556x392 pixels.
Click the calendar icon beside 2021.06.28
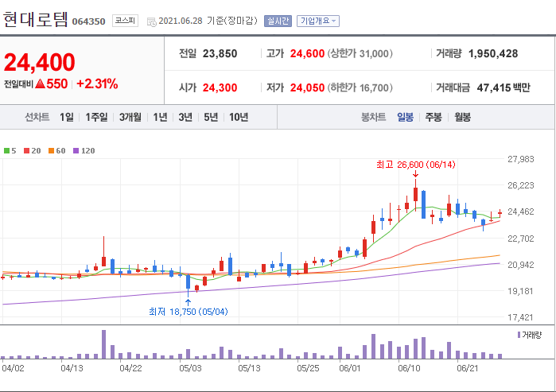[x=151, y=22]
